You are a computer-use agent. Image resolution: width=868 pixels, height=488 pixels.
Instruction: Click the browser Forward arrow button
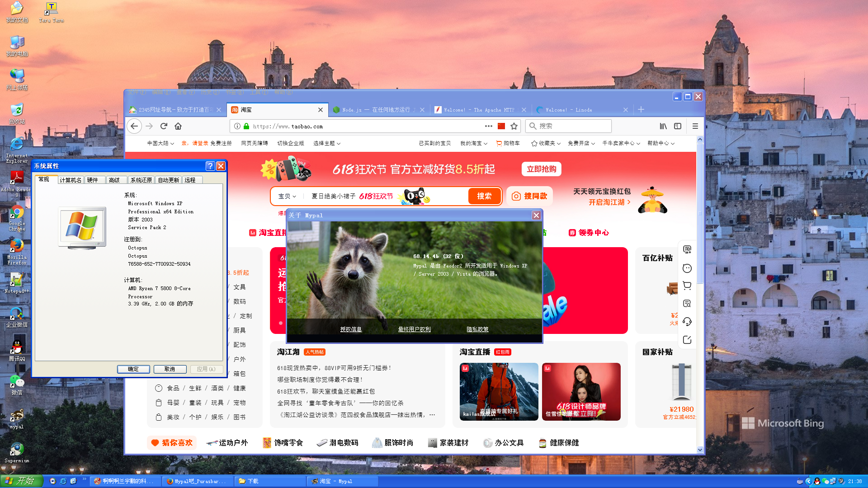(149, 126)
